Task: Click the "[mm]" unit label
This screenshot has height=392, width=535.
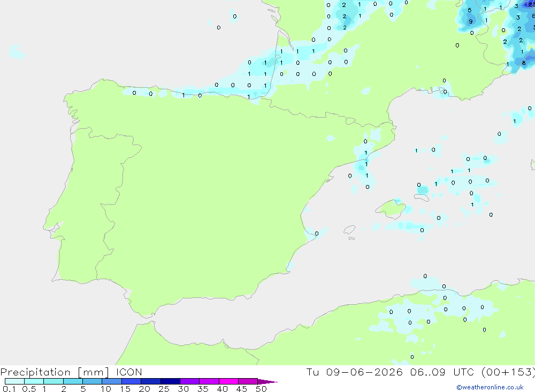Action: tap(93, 372)
